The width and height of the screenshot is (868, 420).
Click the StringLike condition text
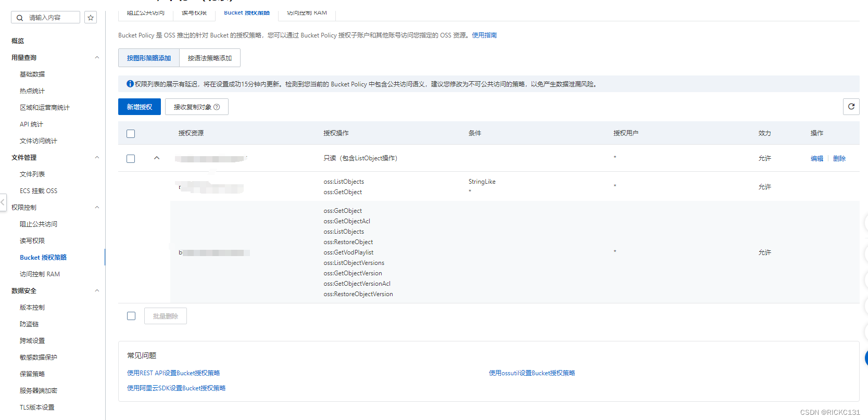(482, 182)
